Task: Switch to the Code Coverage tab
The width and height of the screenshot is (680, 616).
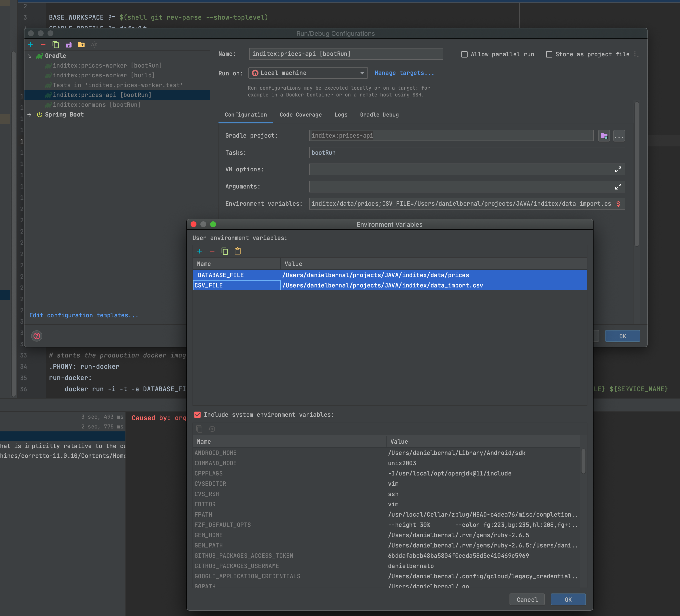Action: click(301, 115)
